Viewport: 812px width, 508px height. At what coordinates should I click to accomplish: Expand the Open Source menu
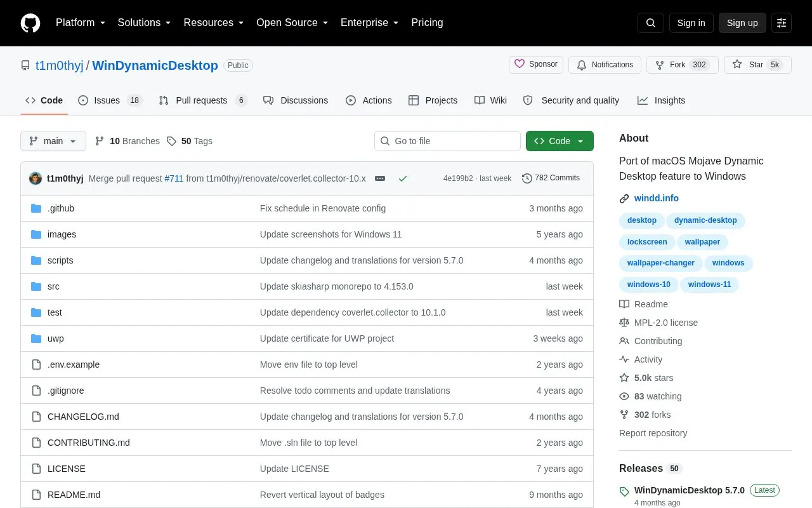[292, 23]
